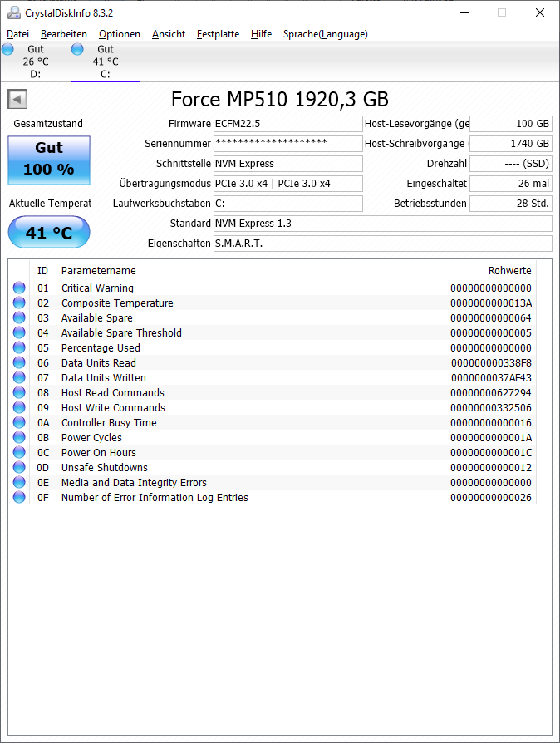Open the Festplatte menu
The image size is (560, 743).
pyautogui.click(x=218, y=34)
